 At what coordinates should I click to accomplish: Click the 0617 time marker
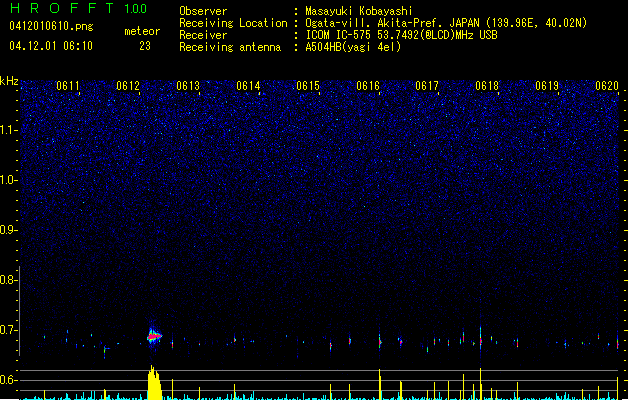(427, 86)
